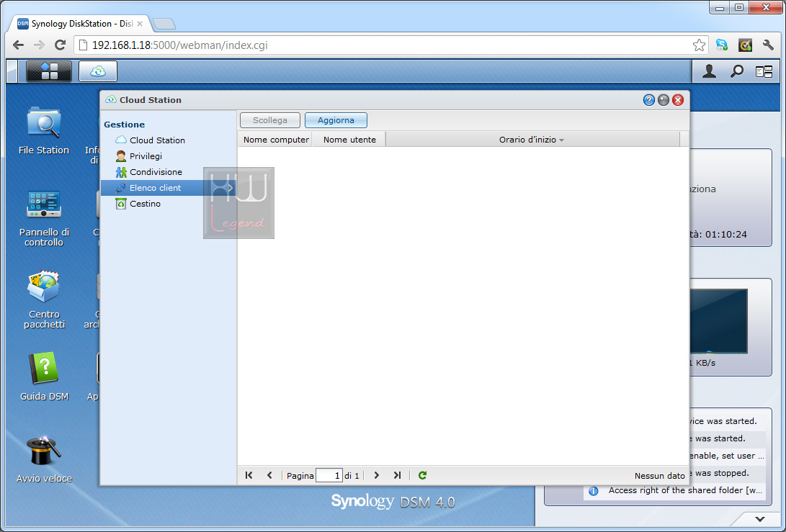Minimize the Cloud Station window

664,100
